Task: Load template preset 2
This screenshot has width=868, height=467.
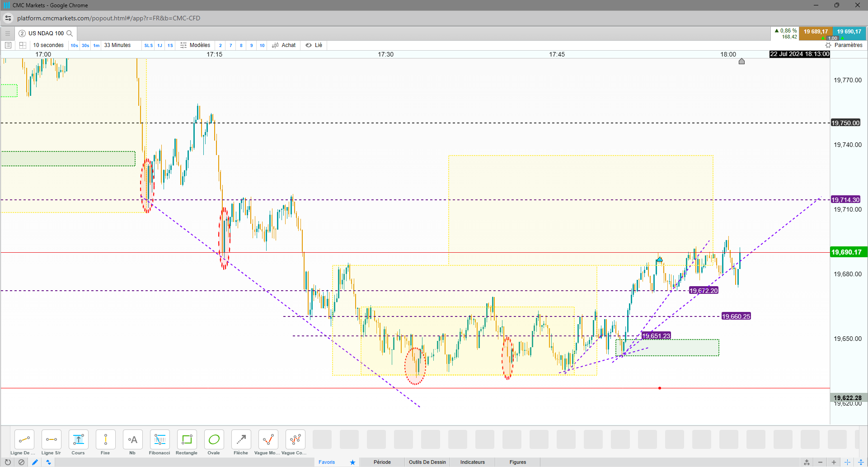Action: pyautogui.click(x=221, y=45)
